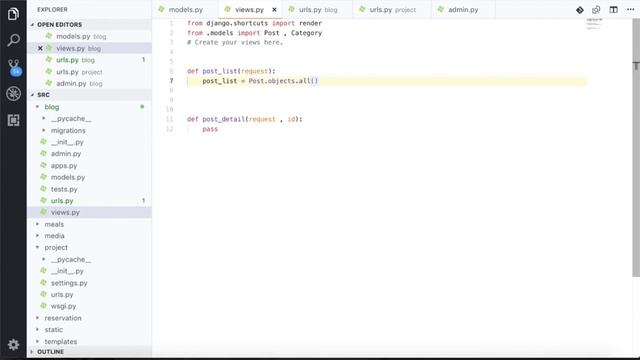Open the Debug view in activity bar
Image resolution: width=640 pixels, height=360 pixels.
13,93
